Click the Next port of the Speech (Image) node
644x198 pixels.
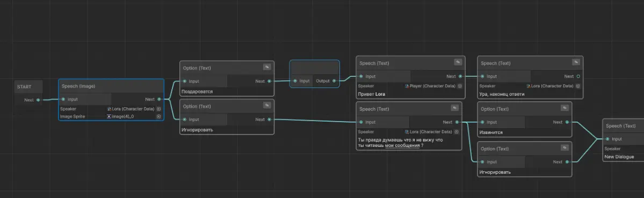159,99
